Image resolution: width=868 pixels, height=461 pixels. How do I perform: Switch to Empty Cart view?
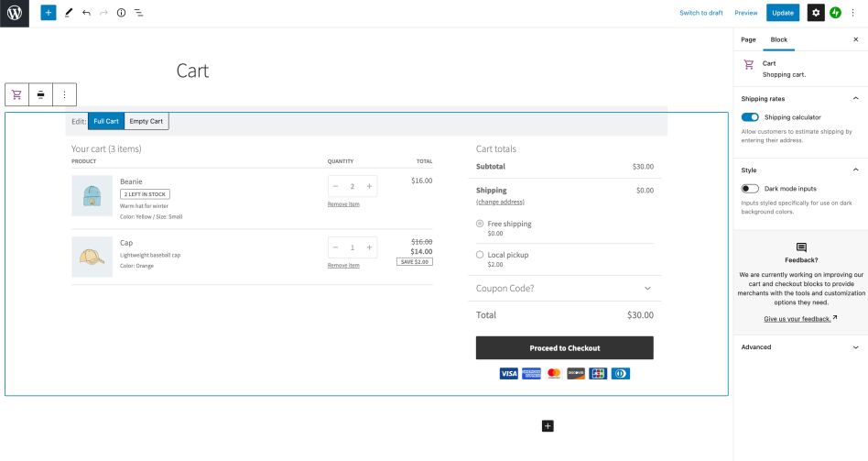[x=146, y=121]
